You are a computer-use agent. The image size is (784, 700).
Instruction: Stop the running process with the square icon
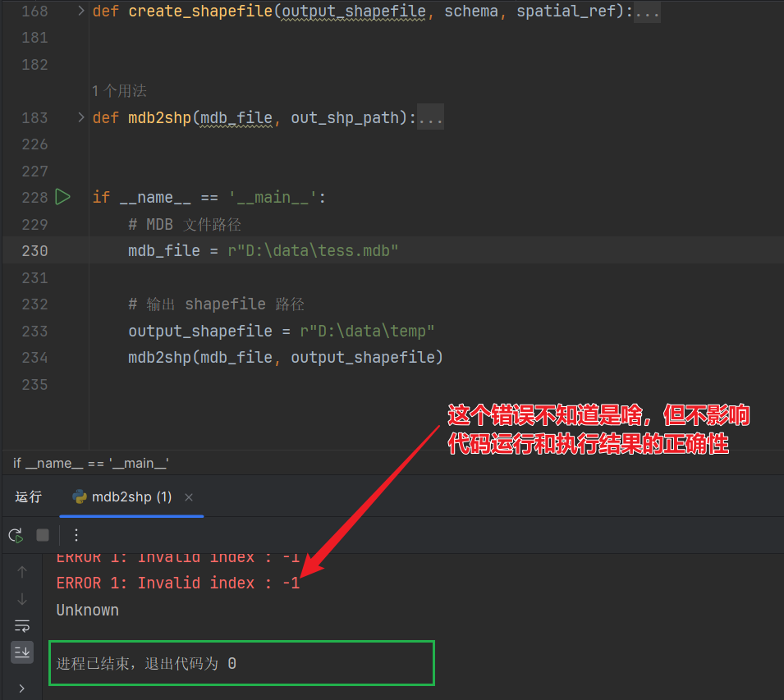42,534
